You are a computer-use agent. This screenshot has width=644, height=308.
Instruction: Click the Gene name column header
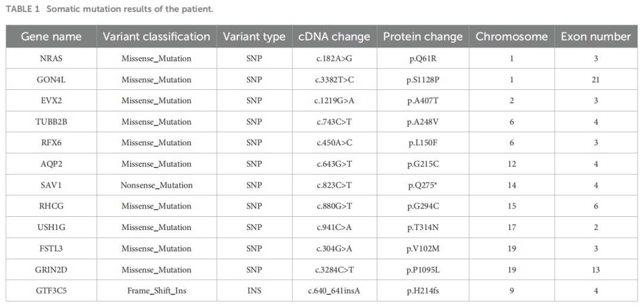pyautogui.click(x=51, y=36)
